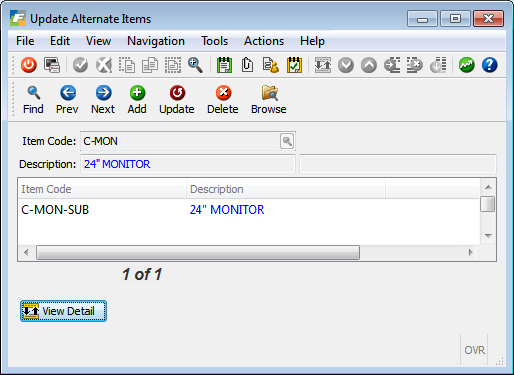The height and width of the screenshot is (375, 514).
Task: Click the green chart graph icon
Action: [466, 65]
